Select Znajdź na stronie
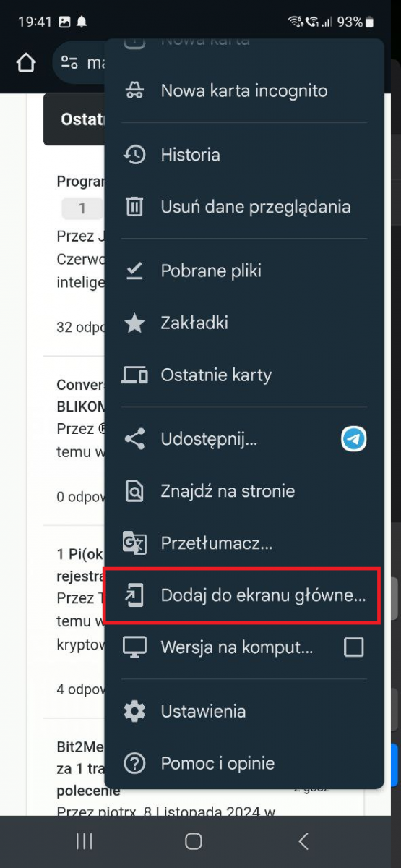 pyautogui.click(x=244, y=491)
